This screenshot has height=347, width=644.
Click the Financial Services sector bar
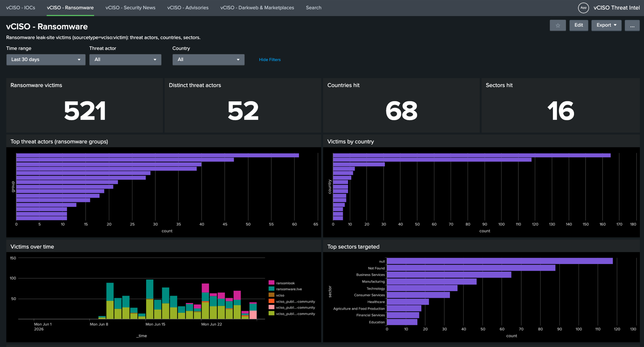(x=403, y=315)
